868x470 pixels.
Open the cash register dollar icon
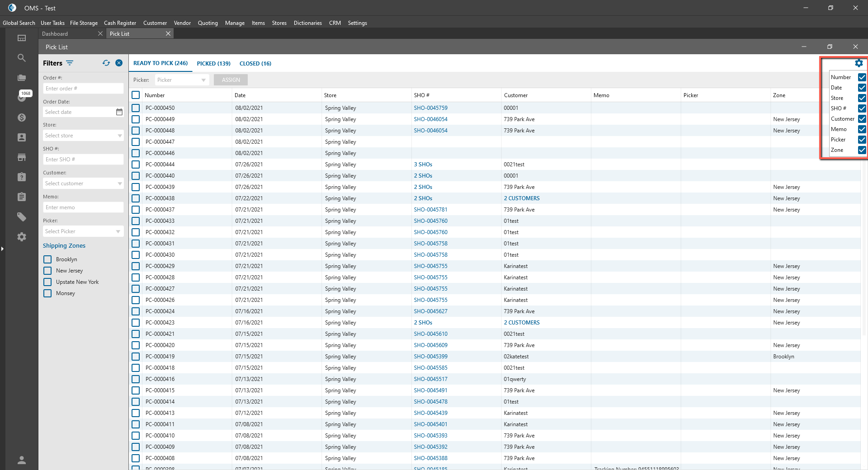click(x=21, y=117)
